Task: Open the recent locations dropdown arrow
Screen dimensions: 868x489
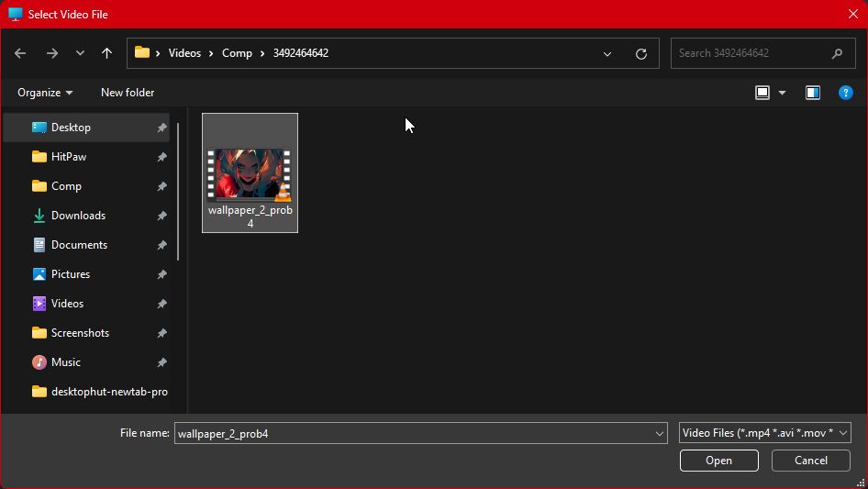Action: point(80,53)
